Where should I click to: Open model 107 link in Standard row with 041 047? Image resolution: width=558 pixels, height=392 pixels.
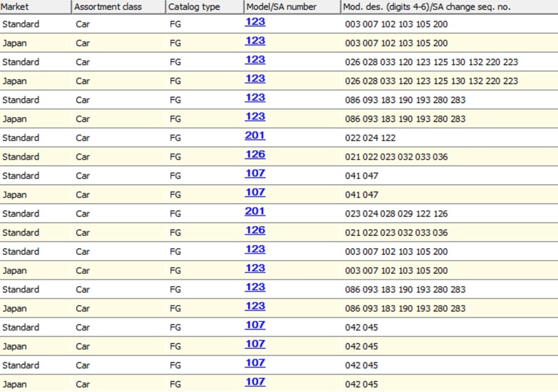coord(255,173)
